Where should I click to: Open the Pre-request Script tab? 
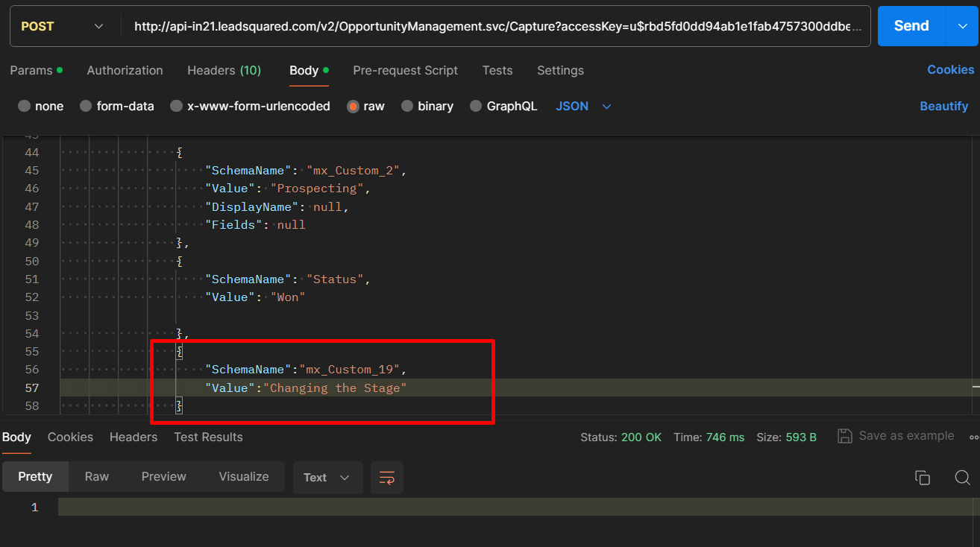[405, 70]
